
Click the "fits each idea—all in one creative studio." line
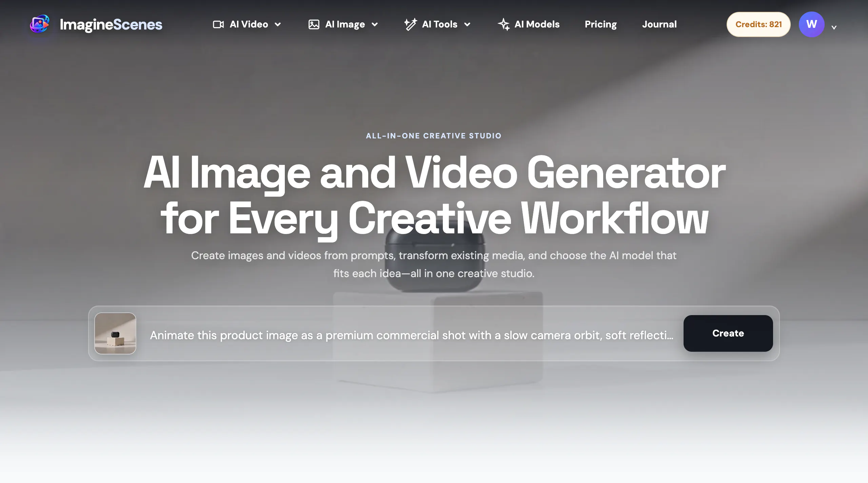(434, 273)
